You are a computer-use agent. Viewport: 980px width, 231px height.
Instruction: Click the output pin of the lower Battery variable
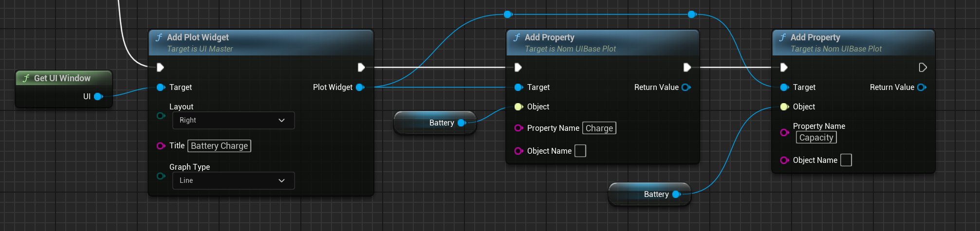[676, 194]
